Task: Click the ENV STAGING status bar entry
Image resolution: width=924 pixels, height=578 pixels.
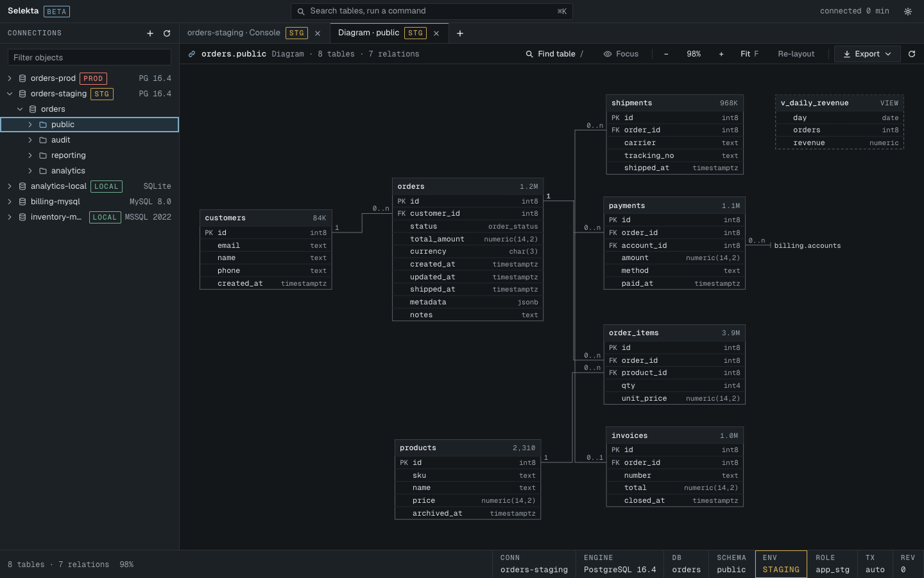Action: pyautogui.click(x=781, y=564)
